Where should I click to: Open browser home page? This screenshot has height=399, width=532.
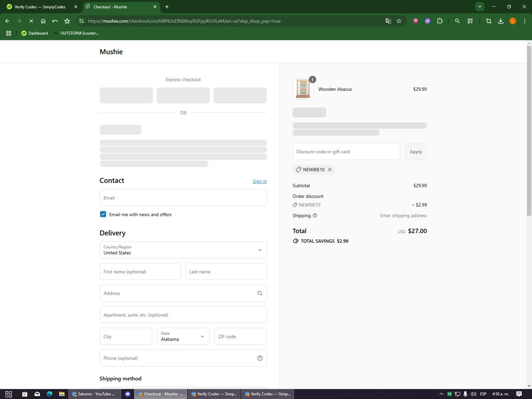click(43, 21)
